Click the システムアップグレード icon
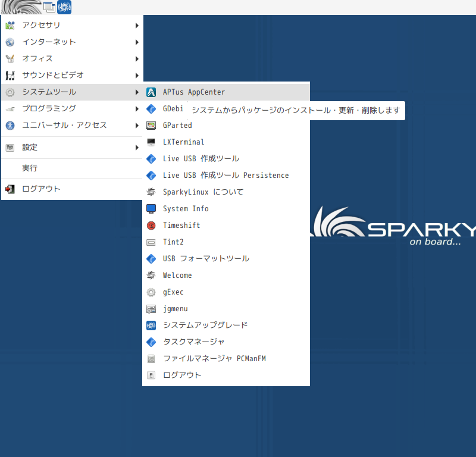Viewport: 476px width, 457px height. tap(151, 325)
